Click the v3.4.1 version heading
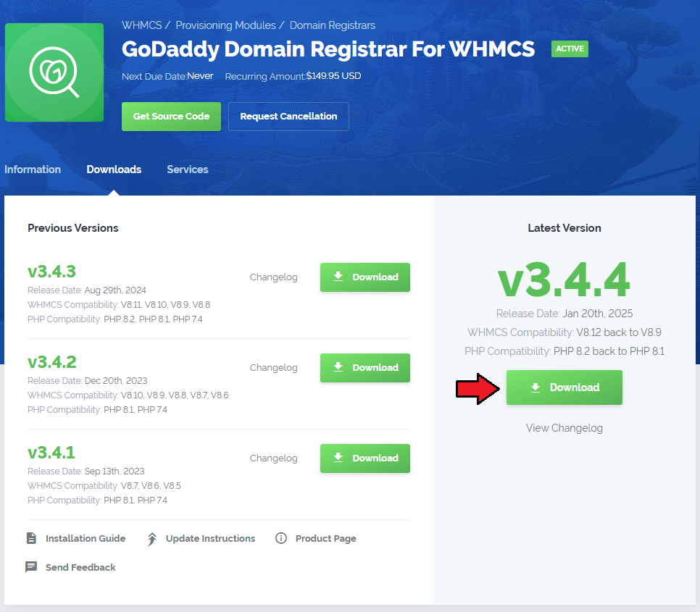This screenshot has width=700, height=612. (51, 453)
